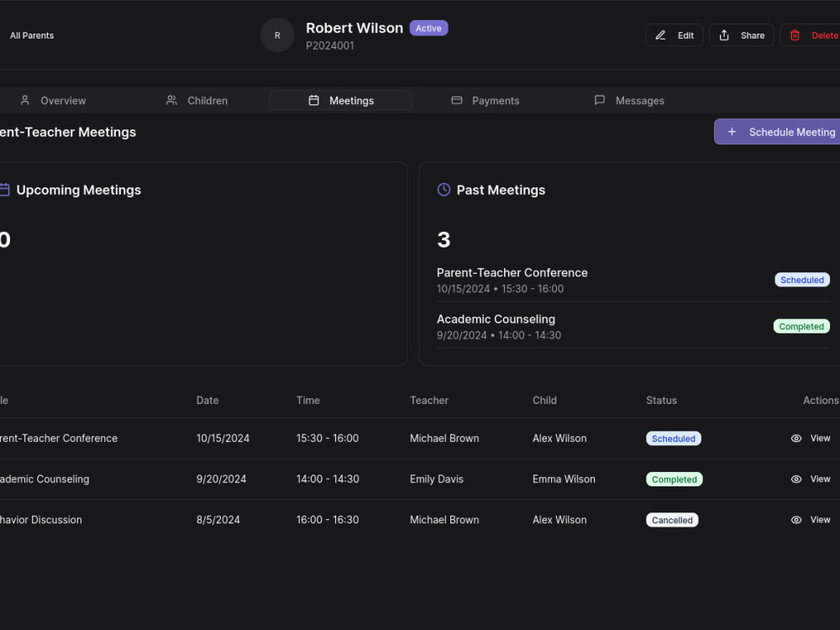Click the red trash icon
840x630 pixels.
[795, 35]
